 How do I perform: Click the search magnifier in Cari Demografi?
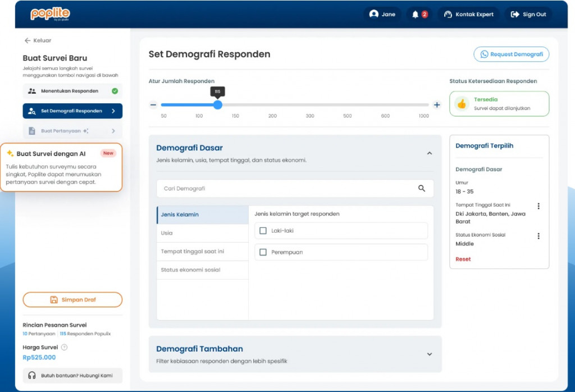422,188
